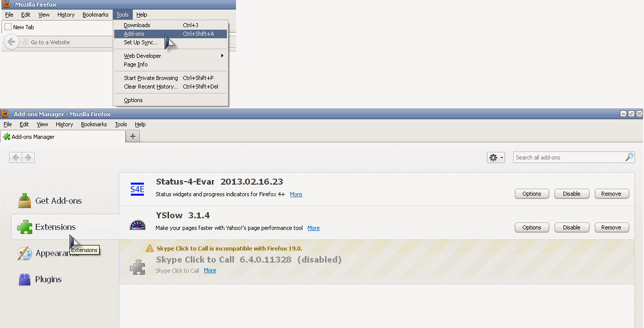Open Bookmarks menu in top Firefox window
Screen dimensions: 644x328
pyautogui.click(x=96, y=15)
